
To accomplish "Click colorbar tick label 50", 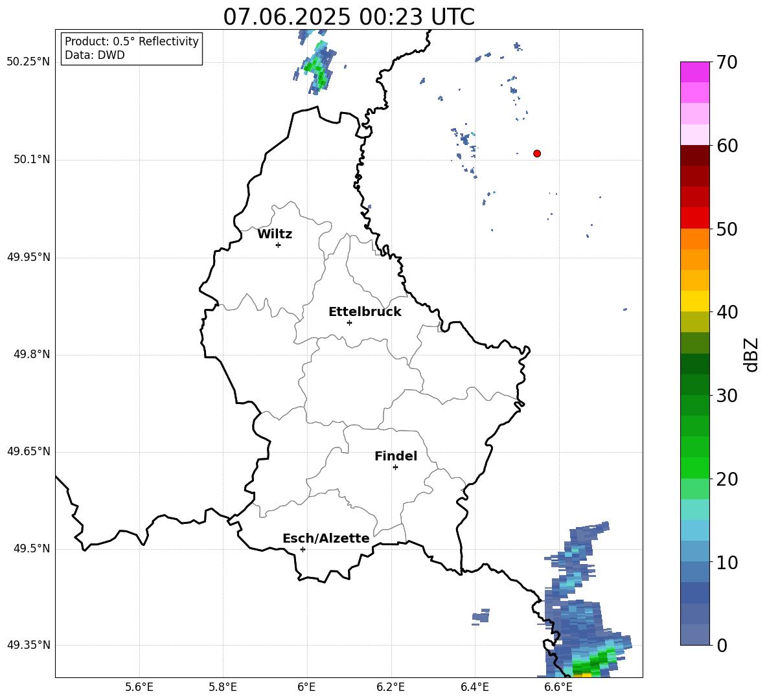I will pyautogui.click(x=727, y=229).
